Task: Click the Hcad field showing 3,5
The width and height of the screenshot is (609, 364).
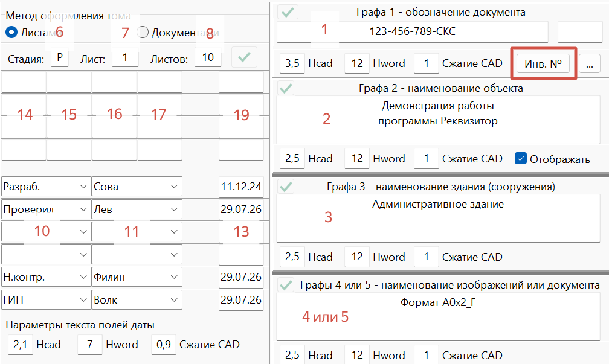Action: (x=292, y=63)
